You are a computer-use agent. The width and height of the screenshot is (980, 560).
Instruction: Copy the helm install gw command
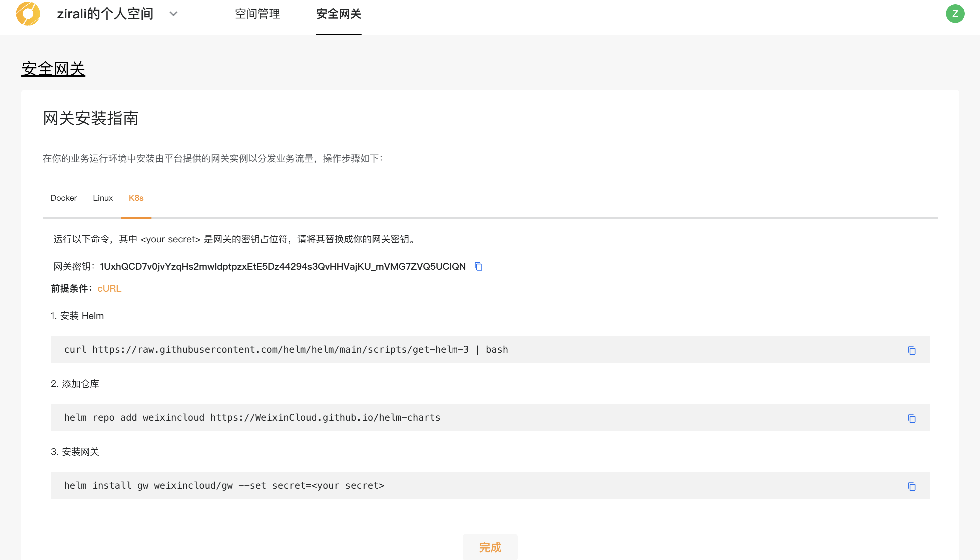pos(912,487)
